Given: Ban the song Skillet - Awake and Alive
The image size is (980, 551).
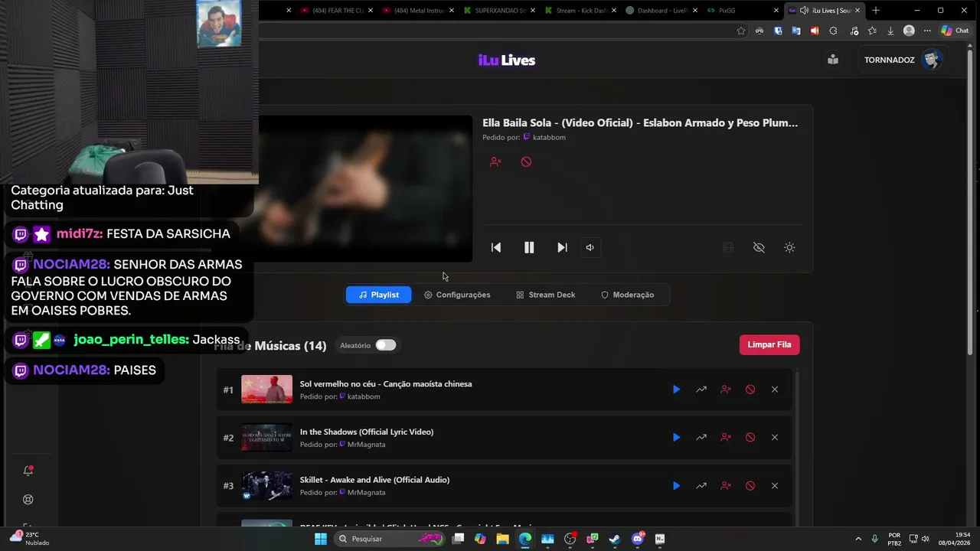Looking at the screenshot, I should point(750,485).
